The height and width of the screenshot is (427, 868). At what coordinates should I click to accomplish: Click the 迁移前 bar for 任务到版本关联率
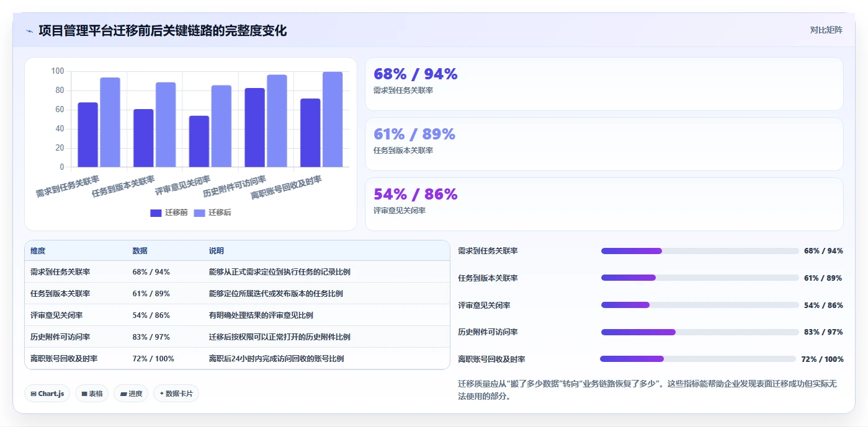pos(143,138)
